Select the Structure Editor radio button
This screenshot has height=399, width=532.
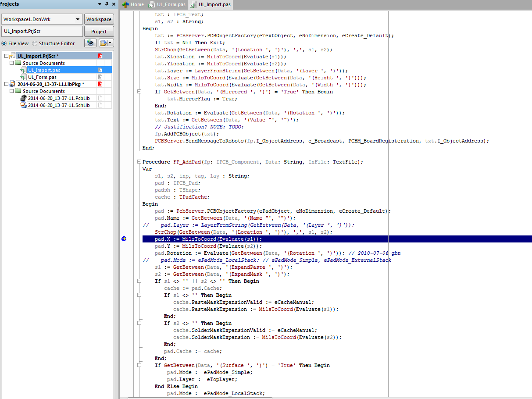pyautogui.click(x=35, y=43)
